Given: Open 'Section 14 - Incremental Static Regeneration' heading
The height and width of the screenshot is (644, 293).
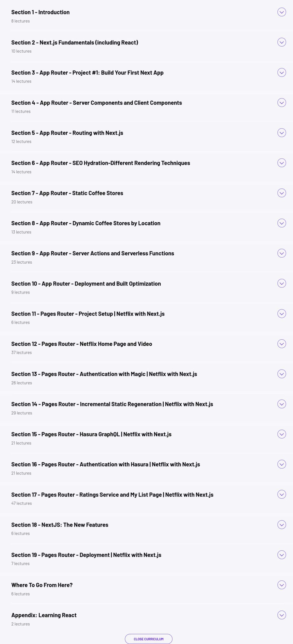Looking at the screenshot, I should [x=112, y=404].
